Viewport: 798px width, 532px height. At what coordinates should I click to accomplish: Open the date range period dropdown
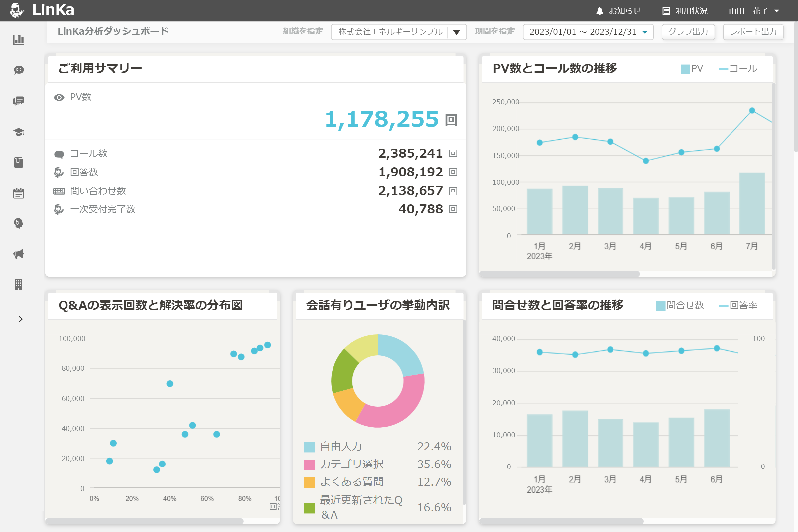pos(588,32)
